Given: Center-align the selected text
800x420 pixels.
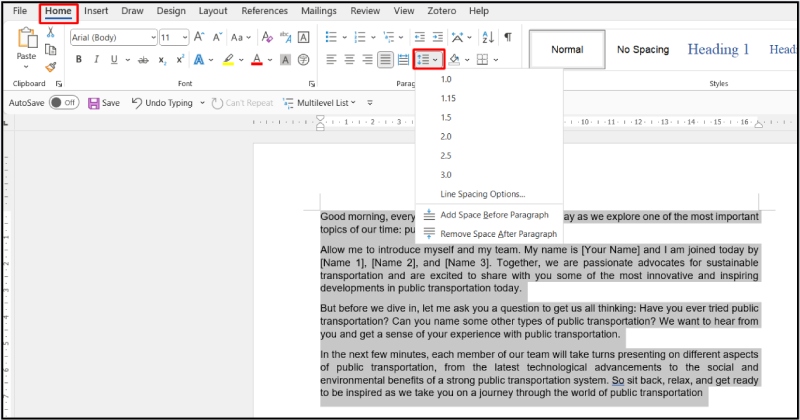Looking at the screenshot, I should 350,60.
